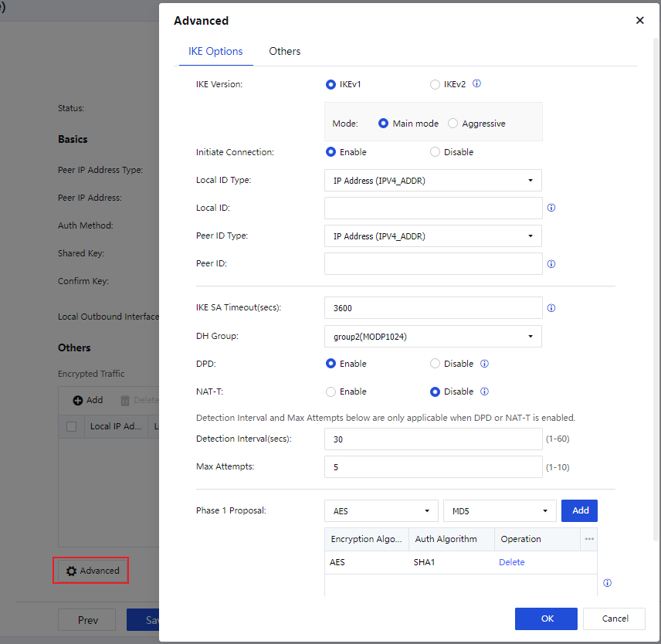Expand the Local ID Type dropdown
661x644 pixels.
tap(433, 181)
